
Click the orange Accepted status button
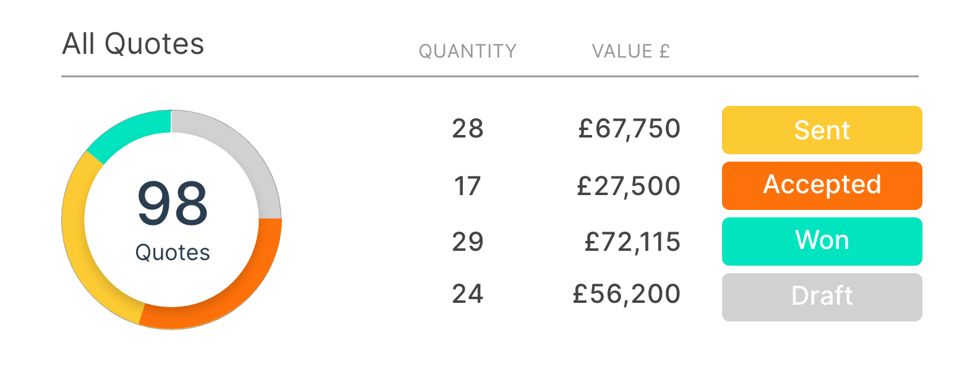(x=822, y=186)
